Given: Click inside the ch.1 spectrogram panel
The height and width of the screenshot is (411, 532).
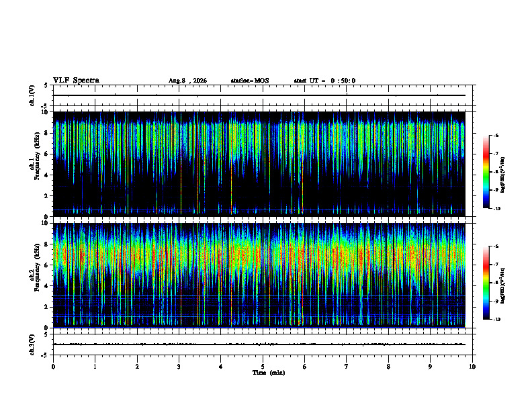Looking at the screenshot, I should 259,164.
